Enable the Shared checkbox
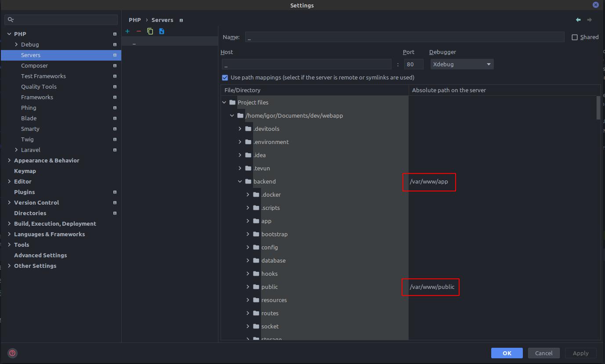The height and width of the screenshot is (364, 605). coord(575,37)
